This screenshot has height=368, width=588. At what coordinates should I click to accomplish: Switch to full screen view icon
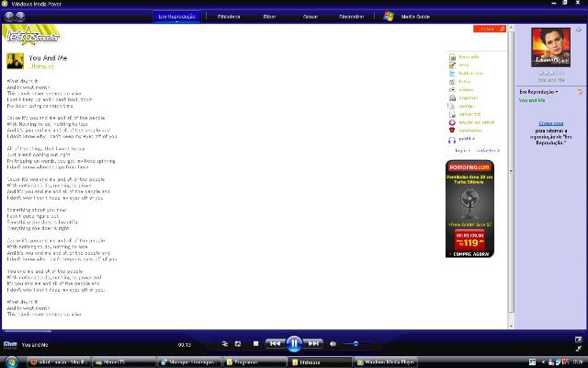(x=578, y=339)
